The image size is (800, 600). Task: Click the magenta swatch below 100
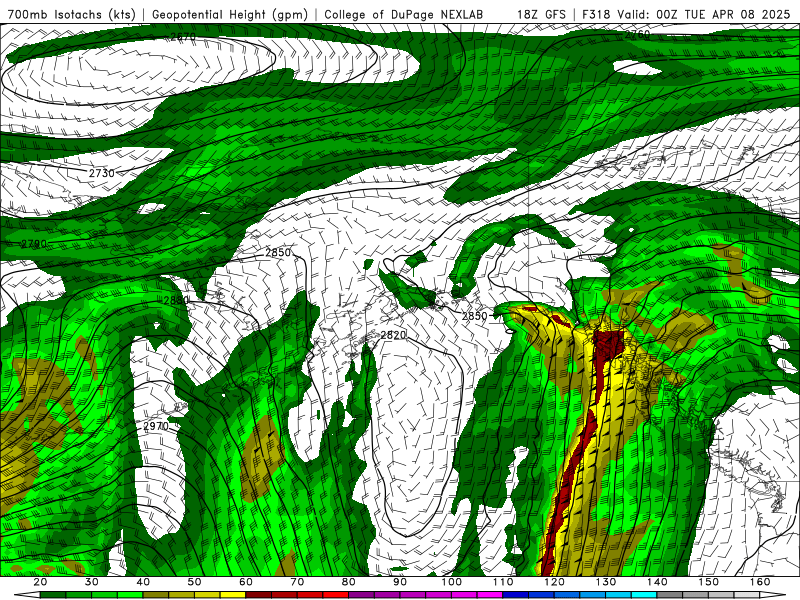click(464, 595)
